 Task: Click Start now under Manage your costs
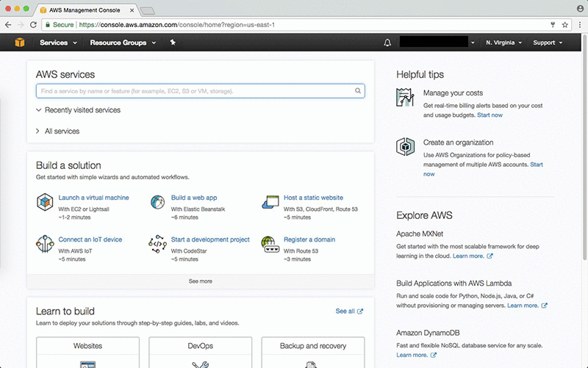point(490,115)
